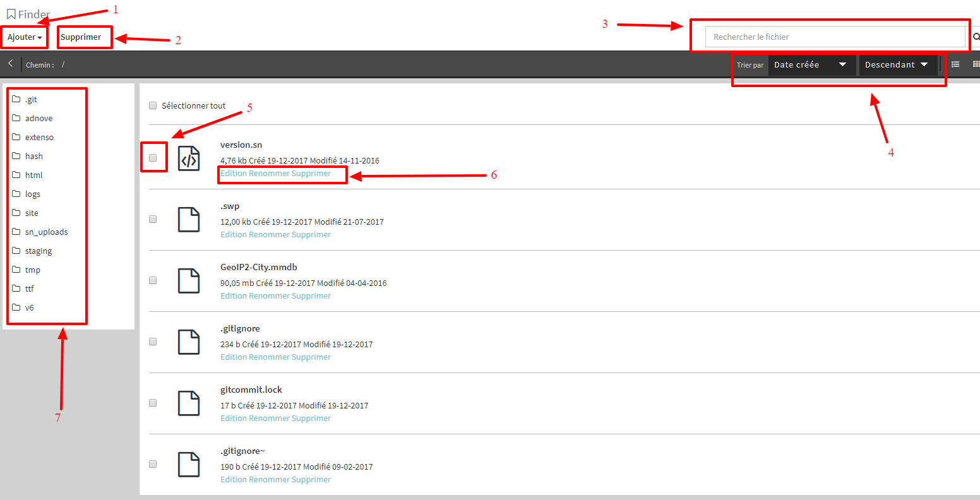Open the Ajouter dropdown menu
The height and width of the screenshot is (500, 980).
click(25, 37)
